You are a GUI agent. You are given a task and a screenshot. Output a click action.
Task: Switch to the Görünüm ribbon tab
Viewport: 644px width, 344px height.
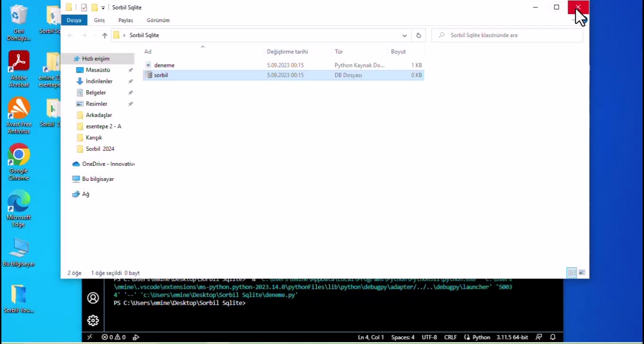tap(158, 20)
